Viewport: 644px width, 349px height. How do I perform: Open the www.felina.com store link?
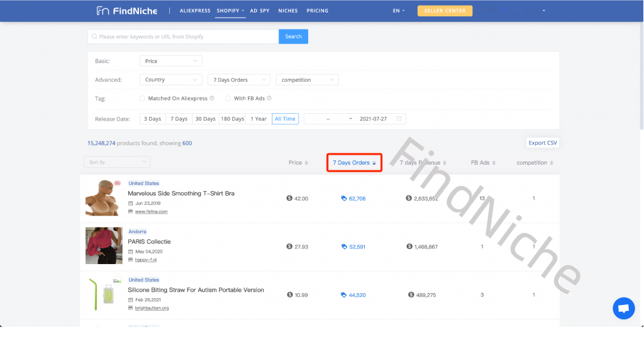[151, 211]
